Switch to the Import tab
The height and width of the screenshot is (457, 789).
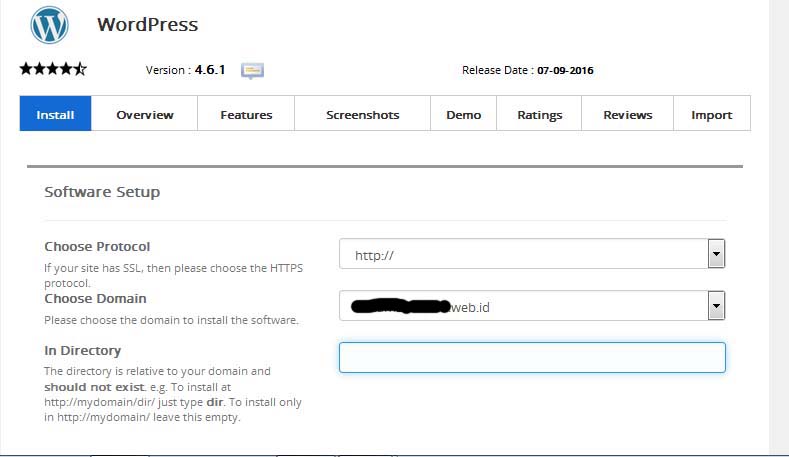pyautogui.click(x=711, y=115)
